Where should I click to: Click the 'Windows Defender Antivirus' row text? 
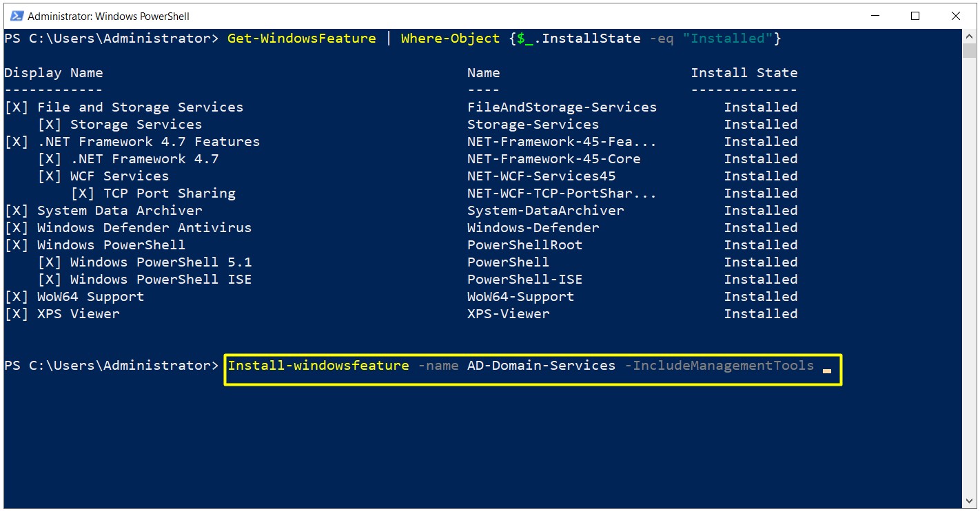tap(144, 228)
